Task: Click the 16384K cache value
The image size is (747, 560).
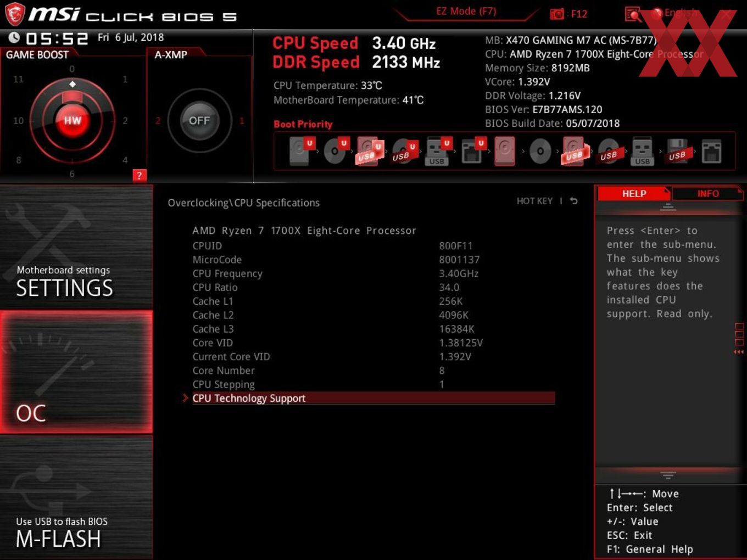Action: pyautogui.click(x=456, y=329)
